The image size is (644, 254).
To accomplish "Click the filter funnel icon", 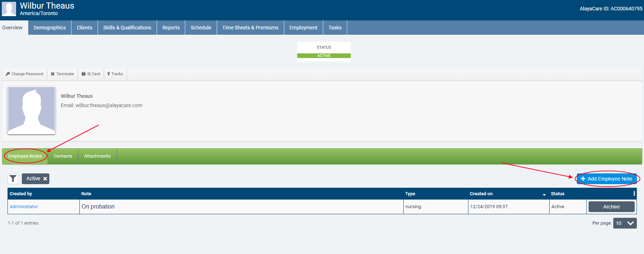I will tap(13, 179).
